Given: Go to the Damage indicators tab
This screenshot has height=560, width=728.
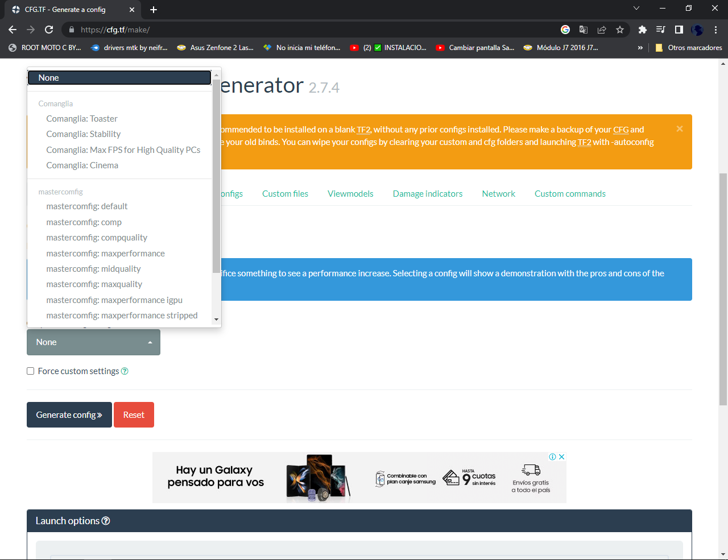Looking at the screenshot, I should click(428, 194).
